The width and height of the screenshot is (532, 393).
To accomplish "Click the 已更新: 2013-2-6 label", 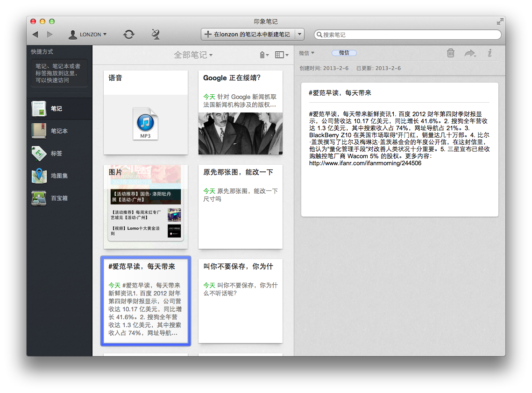I will click(378, 68).
